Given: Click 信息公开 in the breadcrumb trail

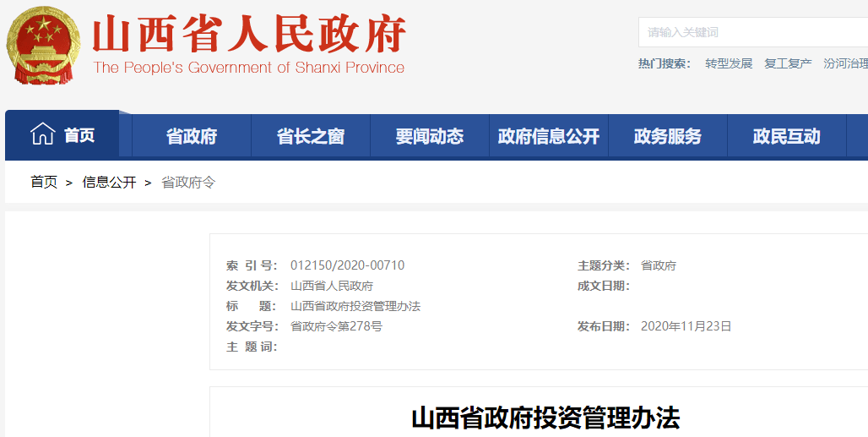Looking at the screenshot, I should 109,182.
